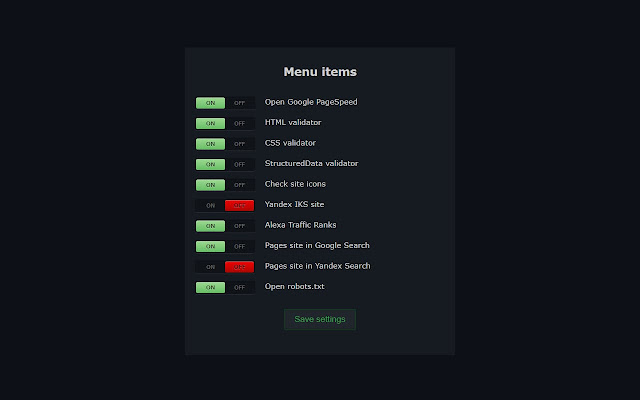Screen dimensions: 640x400
Task: Click the 'Pages site in Google Search' label
Action: [317, 245]
